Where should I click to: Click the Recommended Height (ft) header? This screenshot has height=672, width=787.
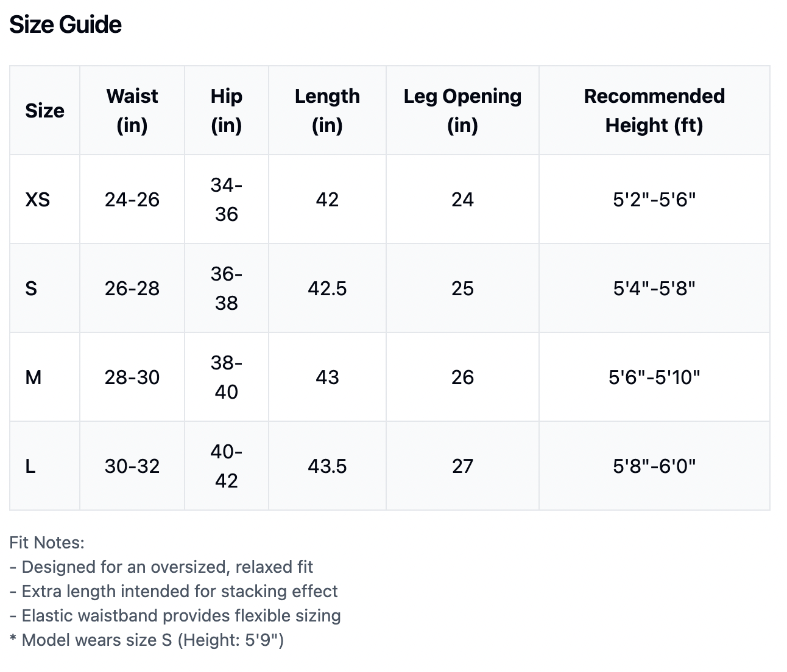coord(654,111)
